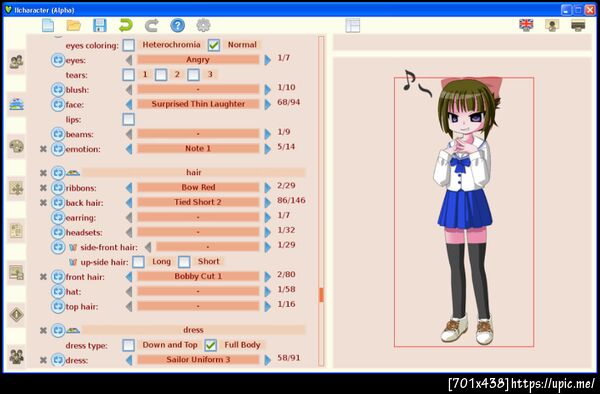Screen dimensions: 600x394
Task: Check tears option 1
Action: tap(129, 75)
